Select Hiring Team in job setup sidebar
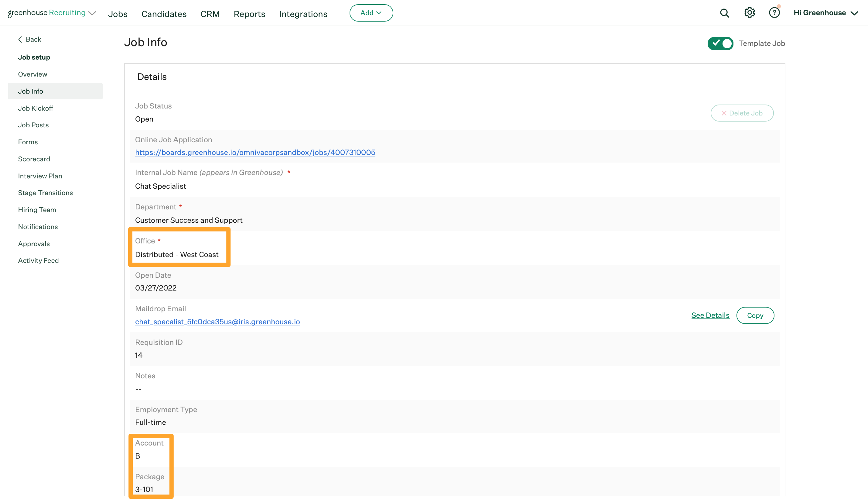The width and height of the screenshot is (868, 499). click(37, 210)
